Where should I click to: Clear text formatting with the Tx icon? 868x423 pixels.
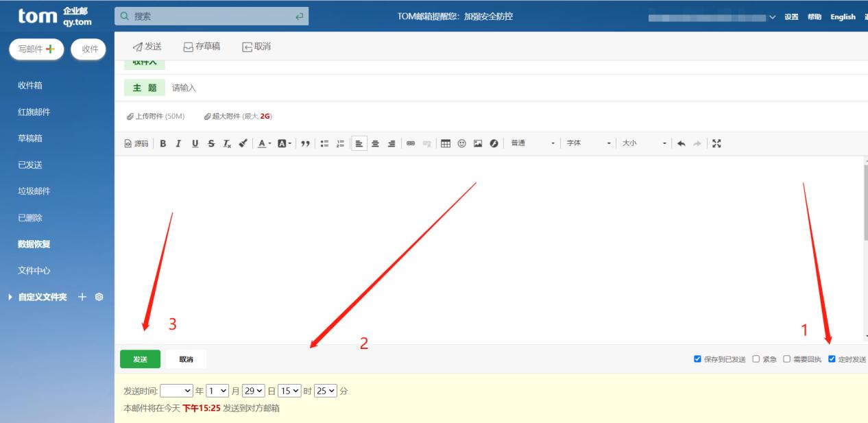228,143
